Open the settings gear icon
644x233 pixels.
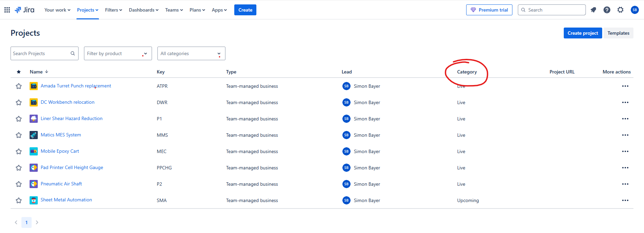(621, 10)
